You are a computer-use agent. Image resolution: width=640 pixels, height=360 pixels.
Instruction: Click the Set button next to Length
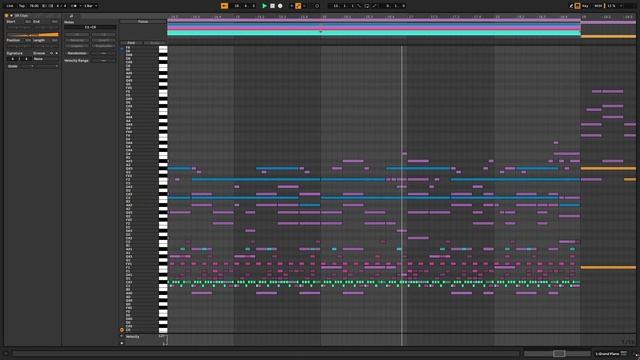[54, 40]
